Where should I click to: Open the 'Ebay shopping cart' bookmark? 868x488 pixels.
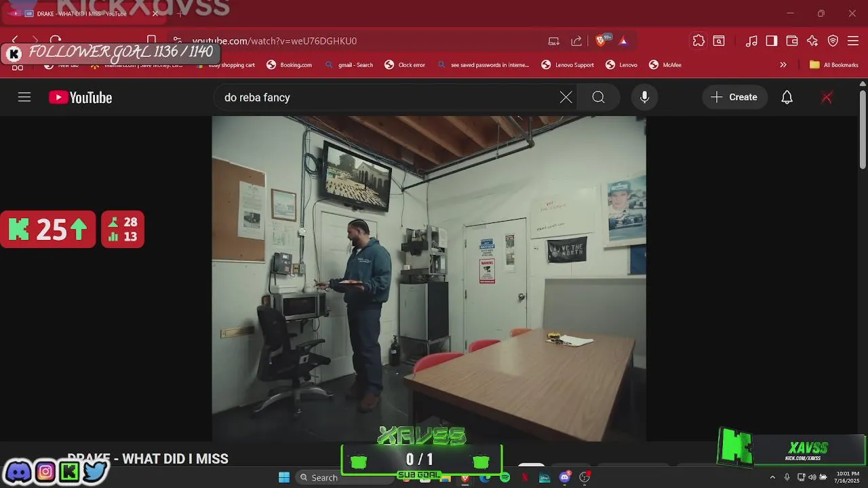[x=224, y=65]
